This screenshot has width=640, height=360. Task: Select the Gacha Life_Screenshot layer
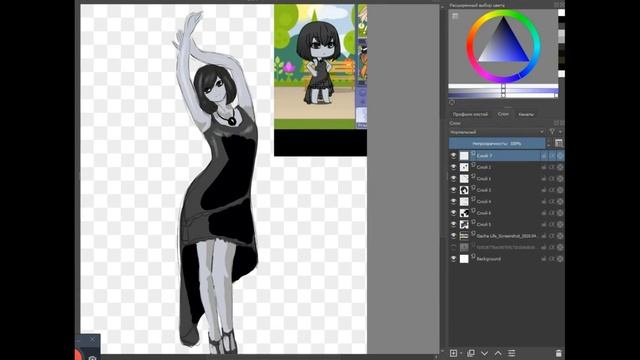tap(506, 236)
